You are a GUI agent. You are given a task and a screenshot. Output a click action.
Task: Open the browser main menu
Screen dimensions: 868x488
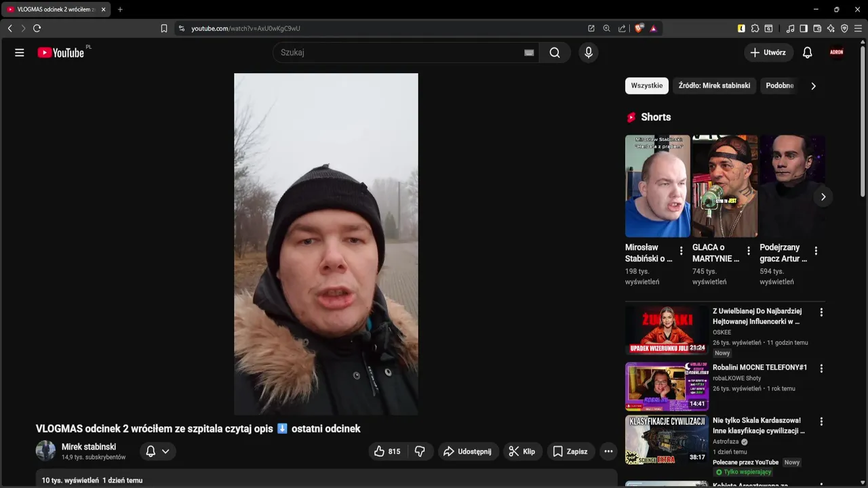click(858, 28)
